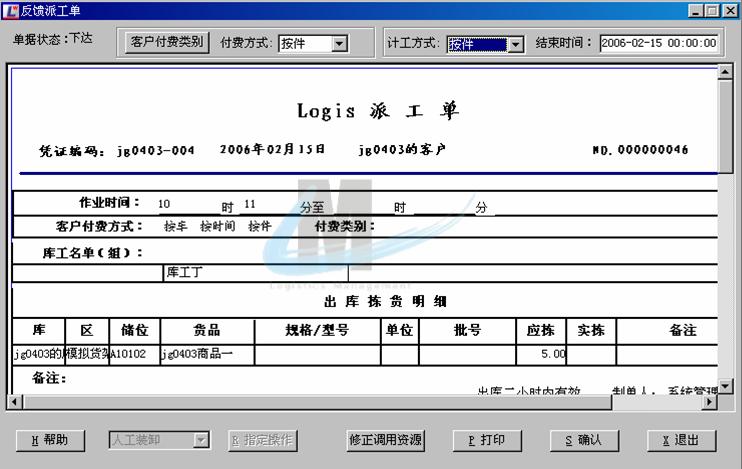Confirm with the S 确认 button

coord(583,440)
